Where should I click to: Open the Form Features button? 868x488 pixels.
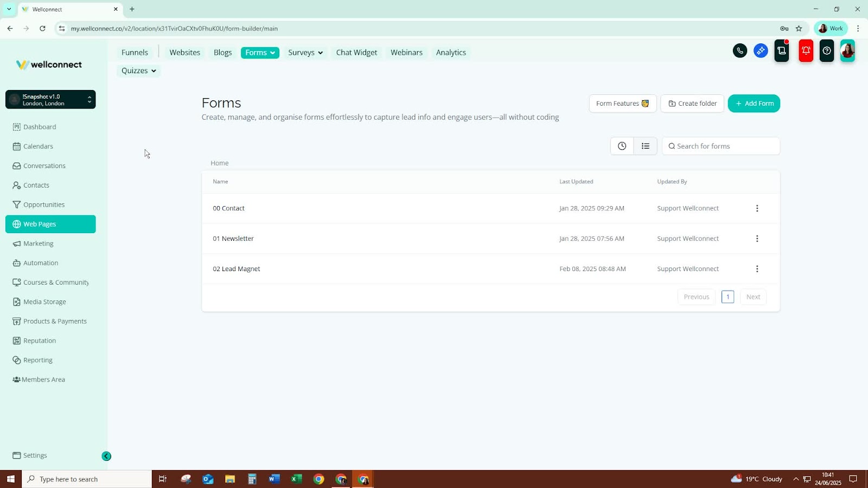pos(623,104)
